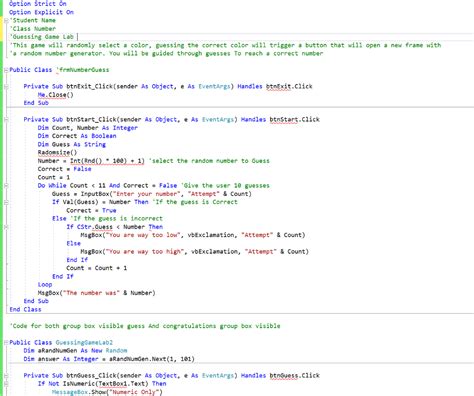Click the Int(Rnd() * 100) + 1 expression
The height and width of the screenshot is (396, 474).
pyautogui.click(x=107, y=161)
